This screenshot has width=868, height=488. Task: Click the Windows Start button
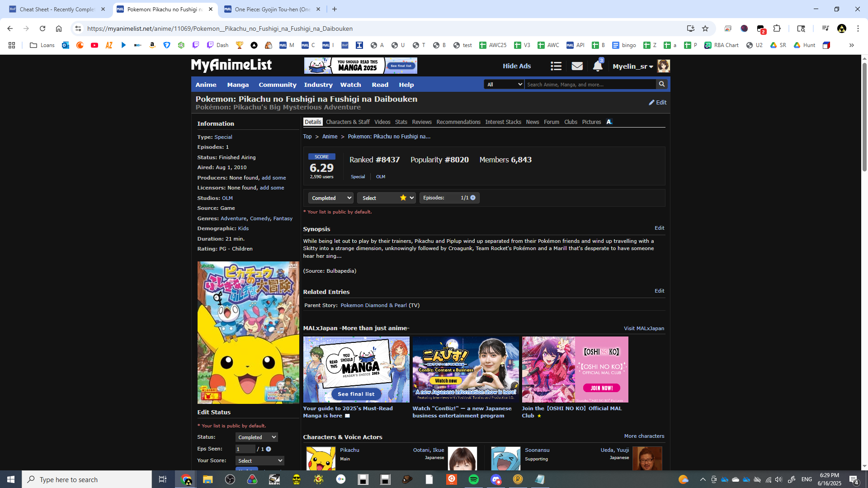point(11,479)
